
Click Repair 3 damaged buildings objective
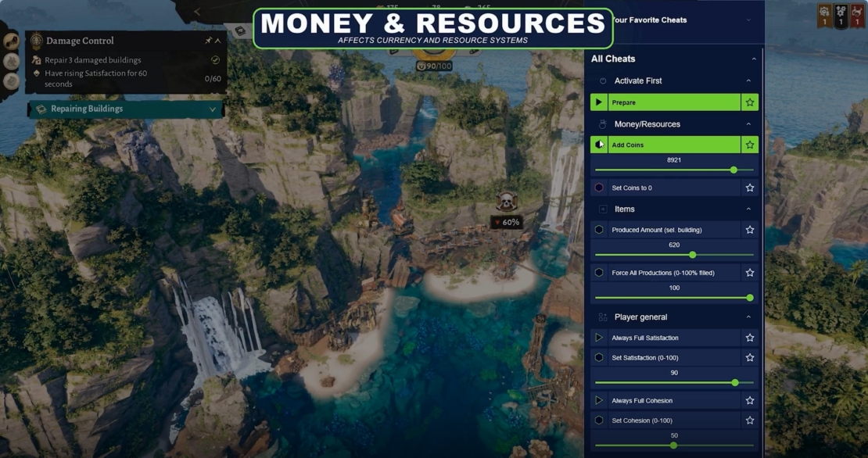[93, 60]
